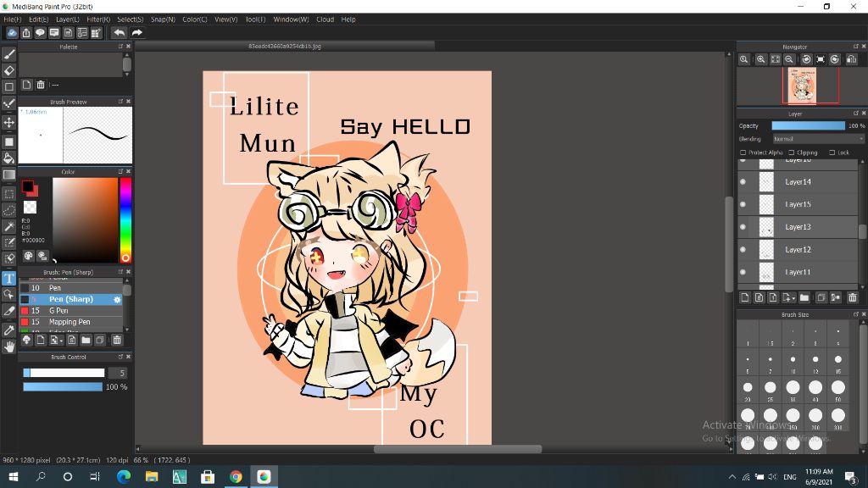Select the rectangular Select tool
The height and width of the screenshot is (488, 868).
pos(8,194)
